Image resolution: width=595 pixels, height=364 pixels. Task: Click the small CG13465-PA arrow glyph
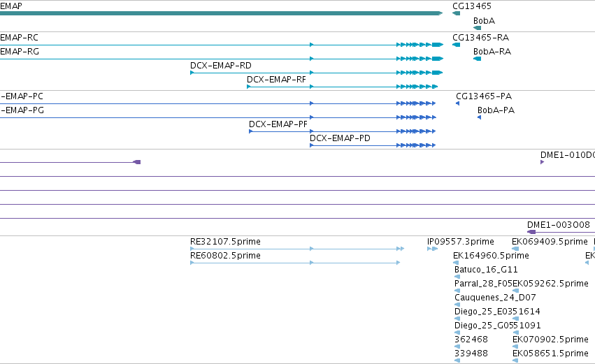click(458, 103)
